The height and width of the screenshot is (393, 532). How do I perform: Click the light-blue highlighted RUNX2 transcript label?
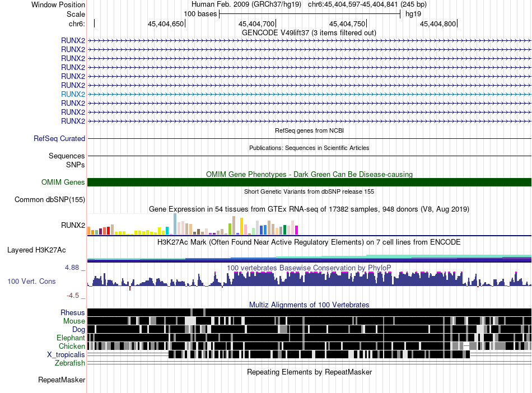tap(73, 94)
